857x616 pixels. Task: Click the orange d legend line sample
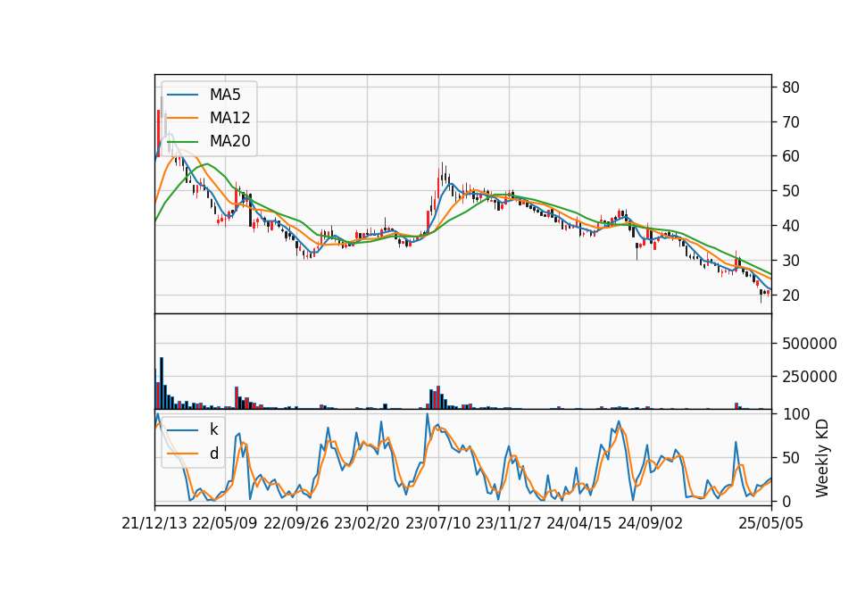point(182,454)
